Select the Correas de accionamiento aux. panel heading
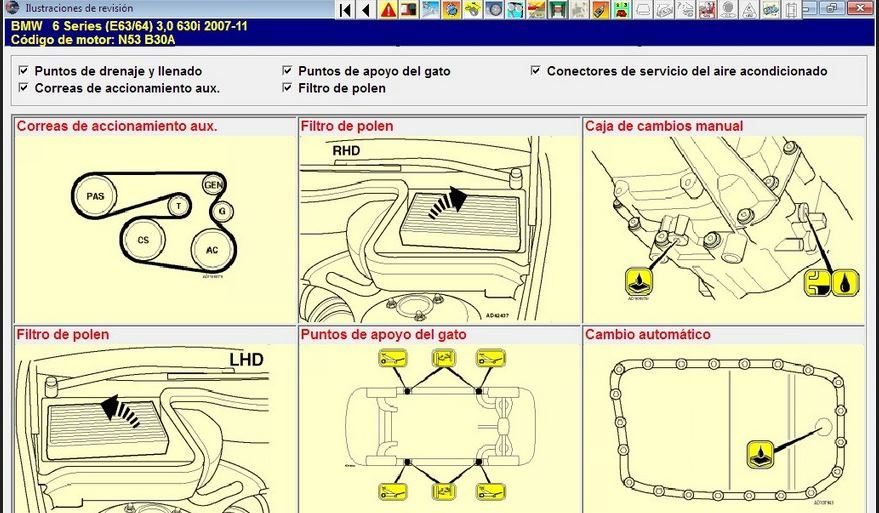Viewport: 879px width, 513px height. 117,126
